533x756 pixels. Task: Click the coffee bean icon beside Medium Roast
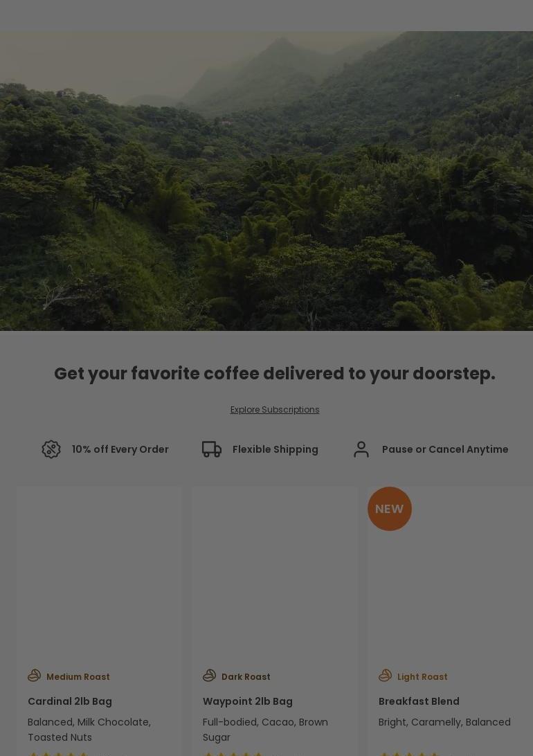34,676
